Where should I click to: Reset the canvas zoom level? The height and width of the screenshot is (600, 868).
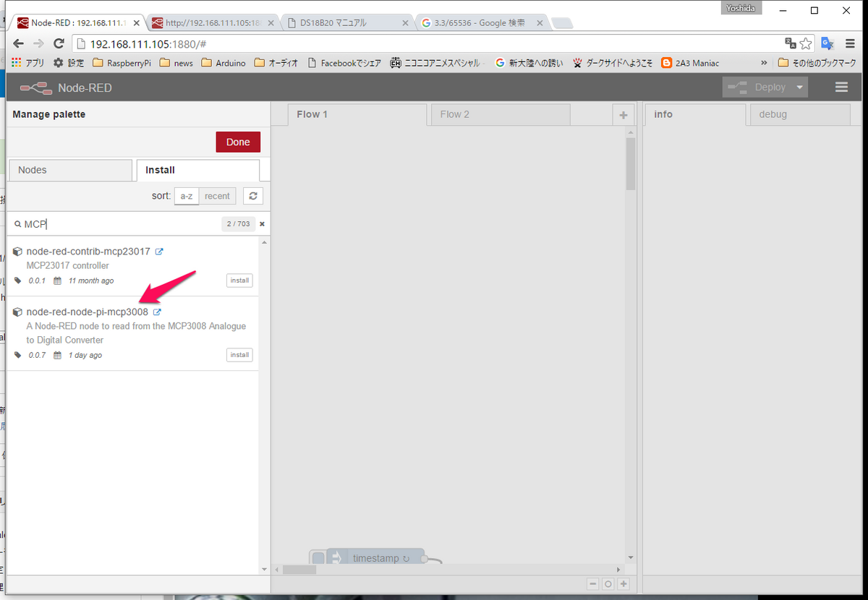(x=608, y=584)
